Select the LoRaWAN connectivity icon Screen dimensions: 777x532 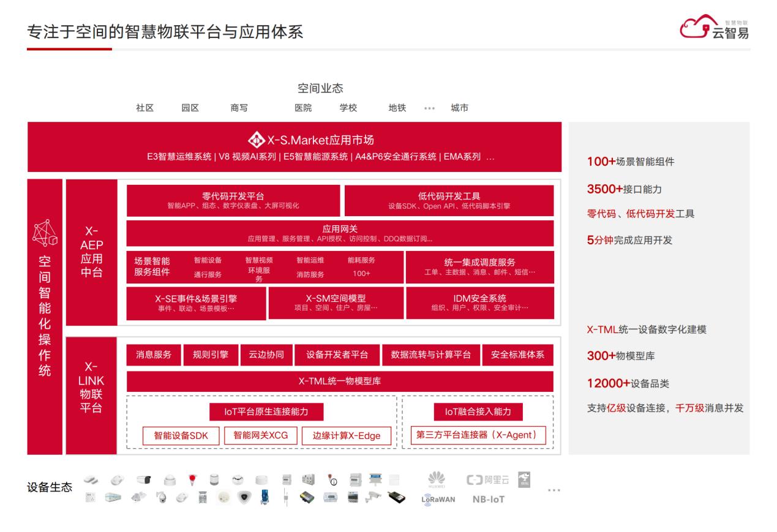point(438,499)
